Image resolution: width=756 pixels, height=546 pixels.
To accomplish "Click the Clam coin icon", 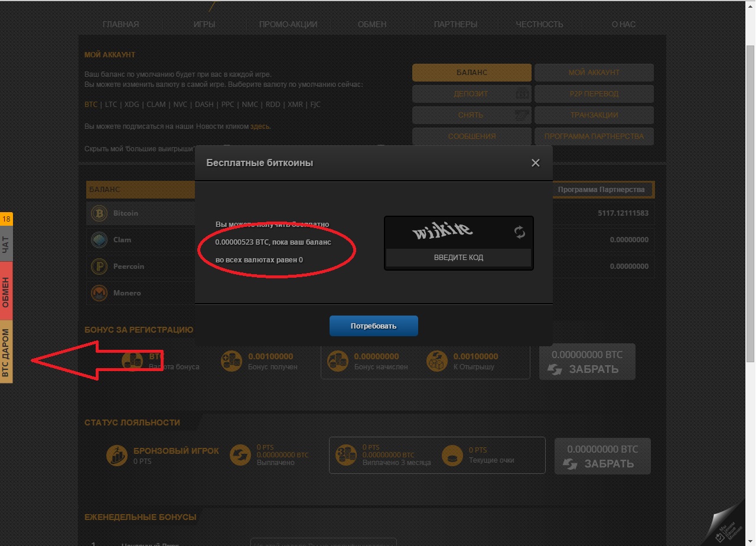I will [x=99, y=240].
